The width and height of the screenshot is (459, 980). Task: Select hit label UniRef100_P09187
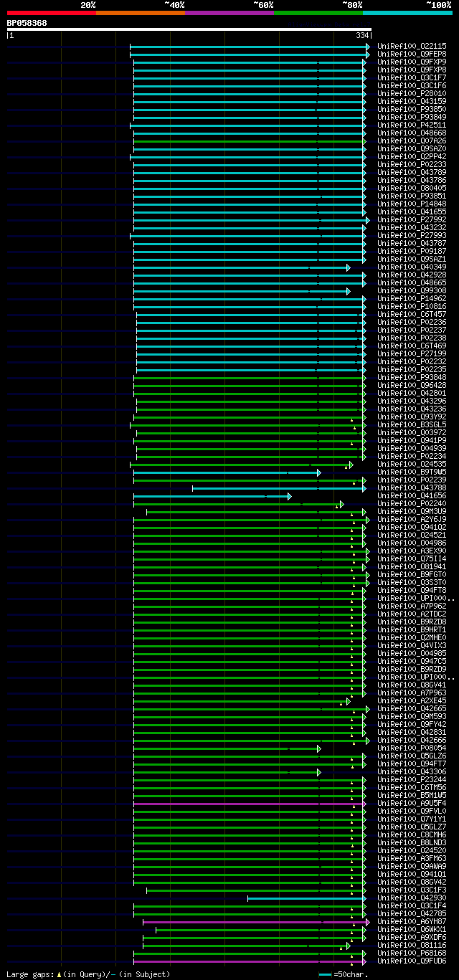pyautogui.click(x=412, y=251)
